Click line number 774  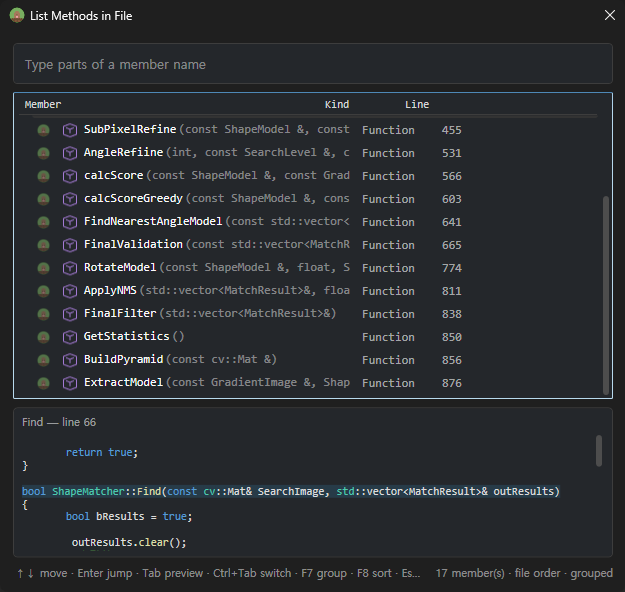(451, 268)
